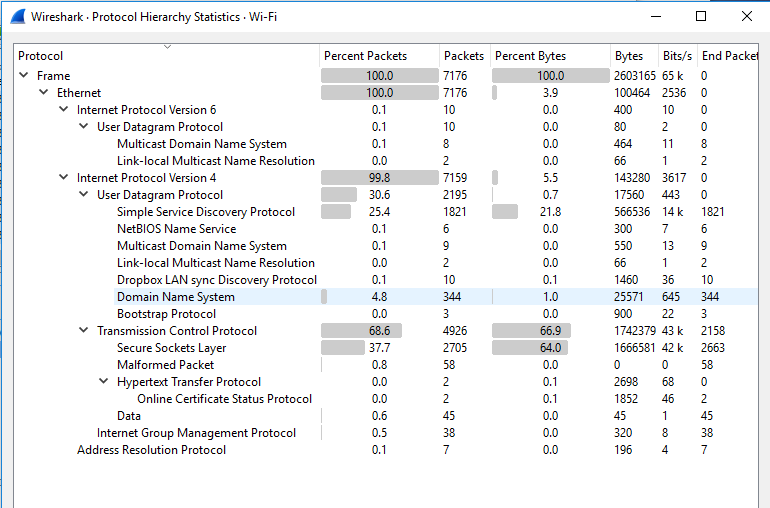Sort by Percent Bytes column header
770x508 pixels.
click(550, 56)
